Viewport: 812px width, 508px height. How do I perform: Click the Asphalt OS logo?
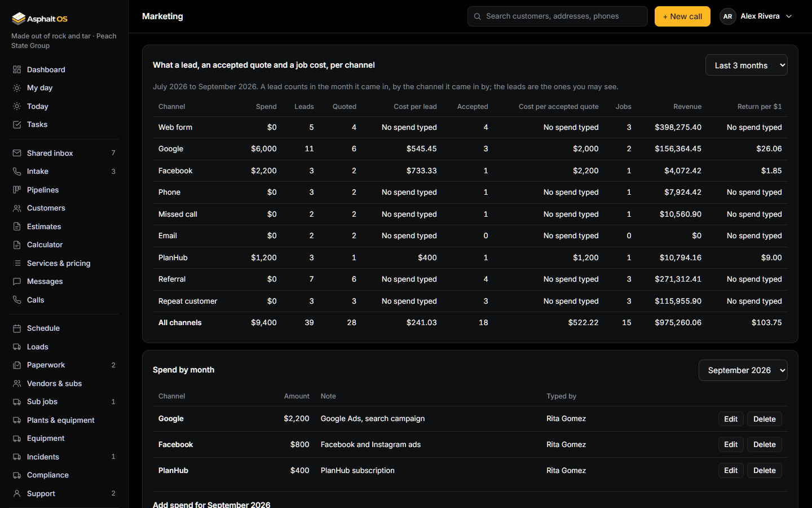point(39,19)
